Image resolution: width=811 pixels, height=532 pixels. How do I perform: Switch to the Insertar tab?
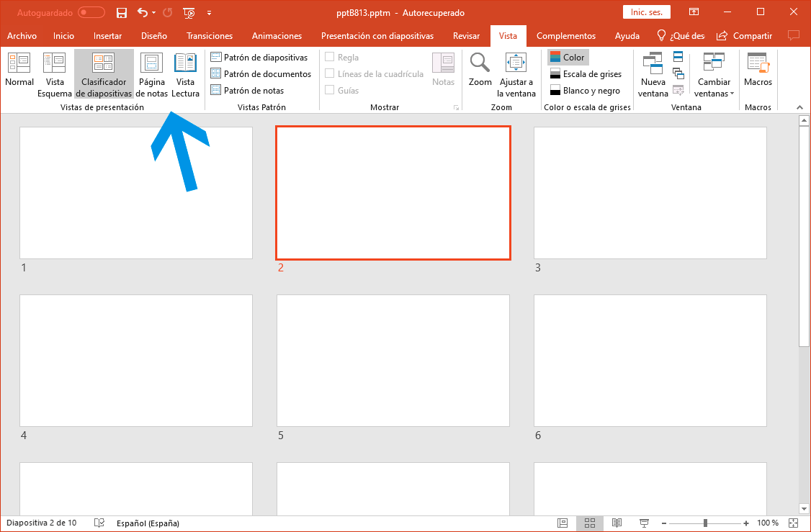(x=107, y=36)
